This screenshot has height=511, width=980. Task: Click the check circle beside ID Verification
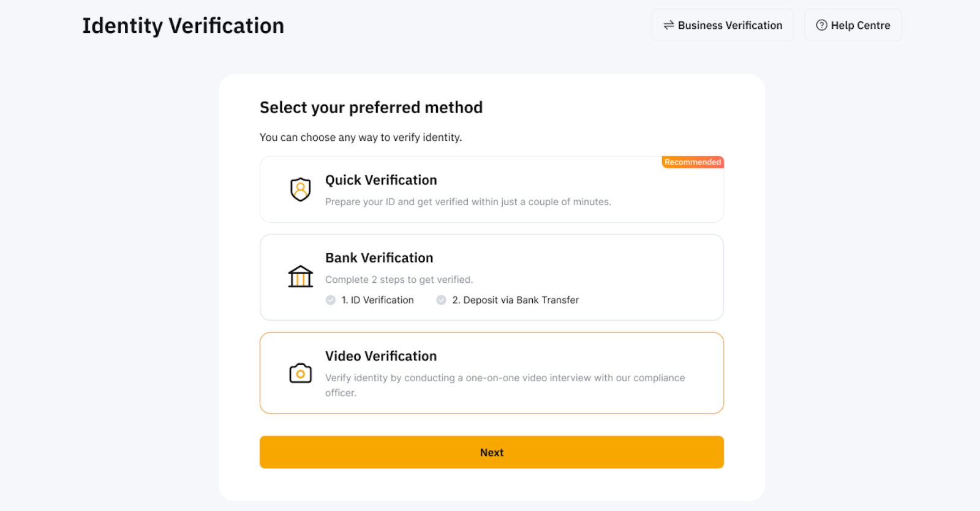(331, 300)
